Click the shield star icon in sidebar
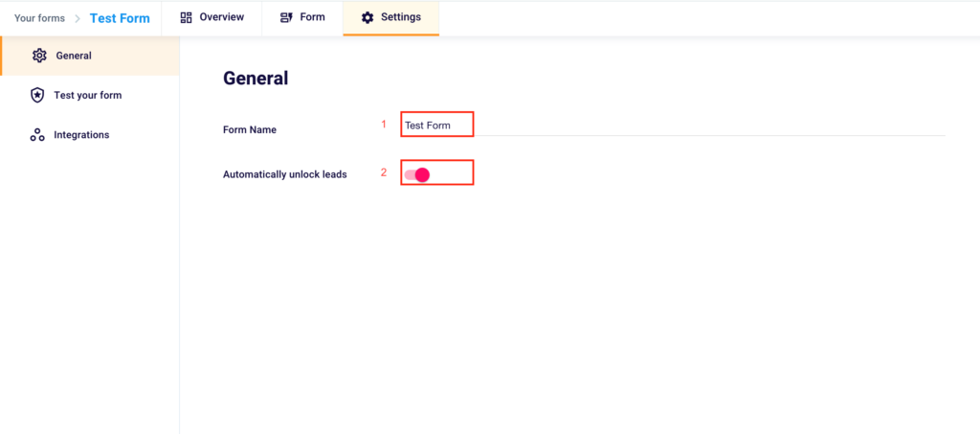 [x=37, y=95]
